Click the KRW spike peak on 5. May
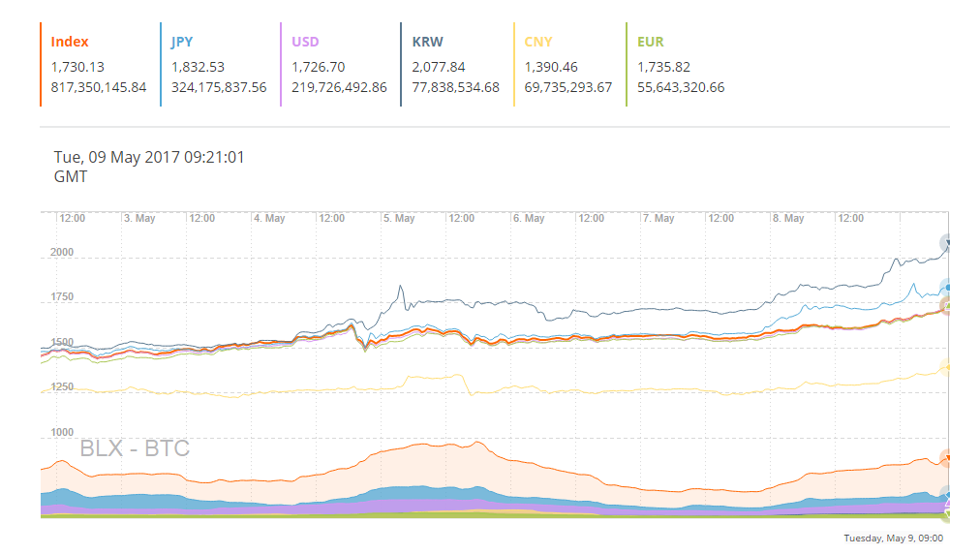Screen dimensions: 980x554 [401, 287]
